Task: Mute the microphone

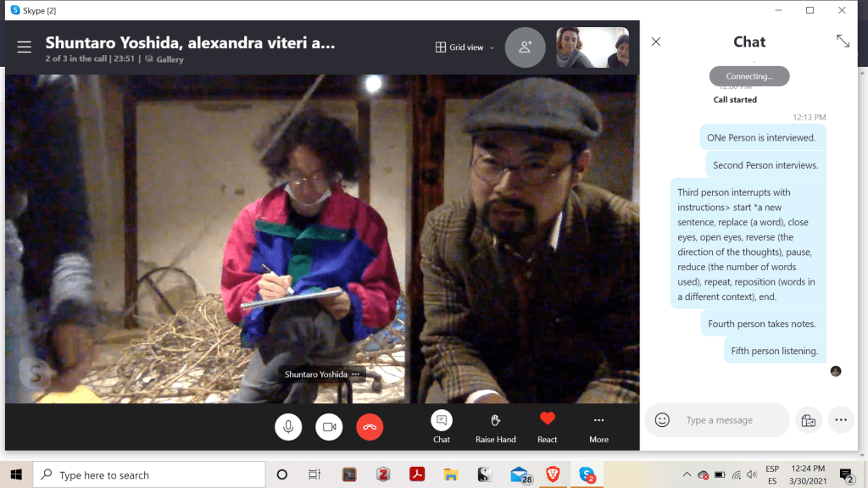Action: (288, 427)
